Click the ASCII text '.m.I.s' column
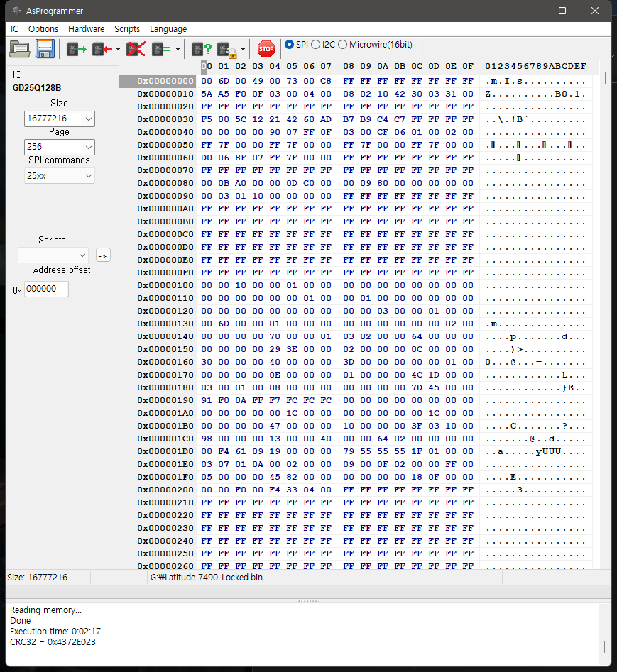Viewport: 617px width, 672px height. [504, 82]
